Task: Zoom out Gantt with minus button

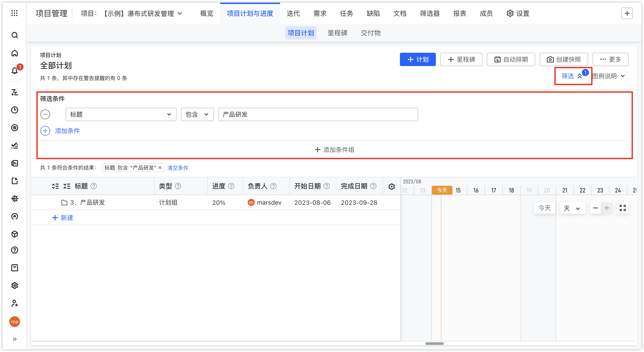Action: coord(595,208)
